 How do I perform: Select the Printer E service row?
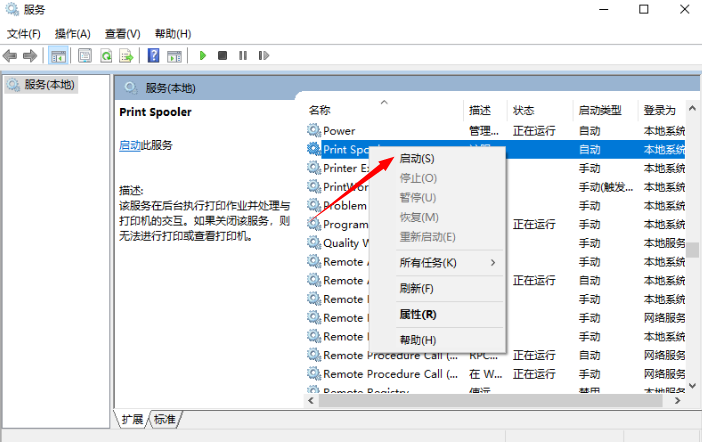point(496,168)
